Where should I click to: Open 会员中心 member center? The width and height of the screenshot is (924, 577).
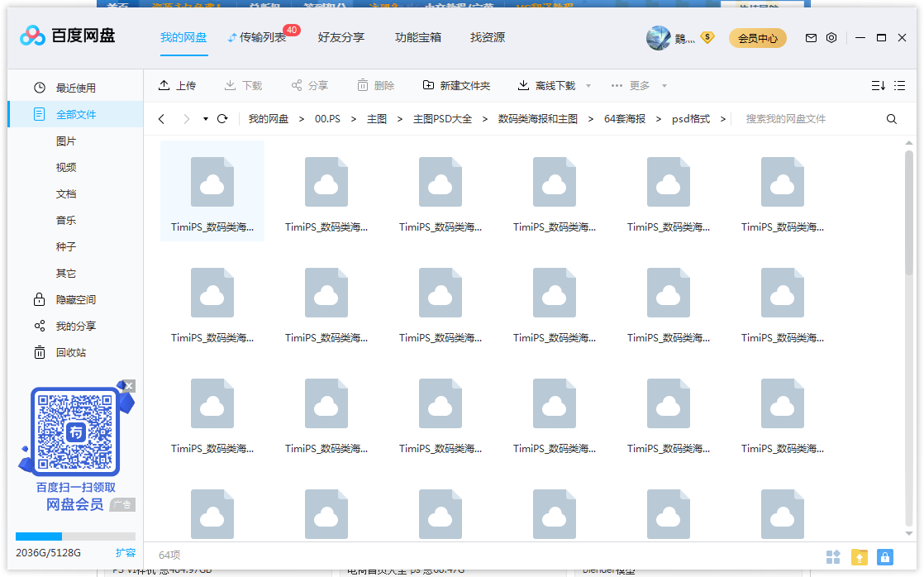(758, 38)
